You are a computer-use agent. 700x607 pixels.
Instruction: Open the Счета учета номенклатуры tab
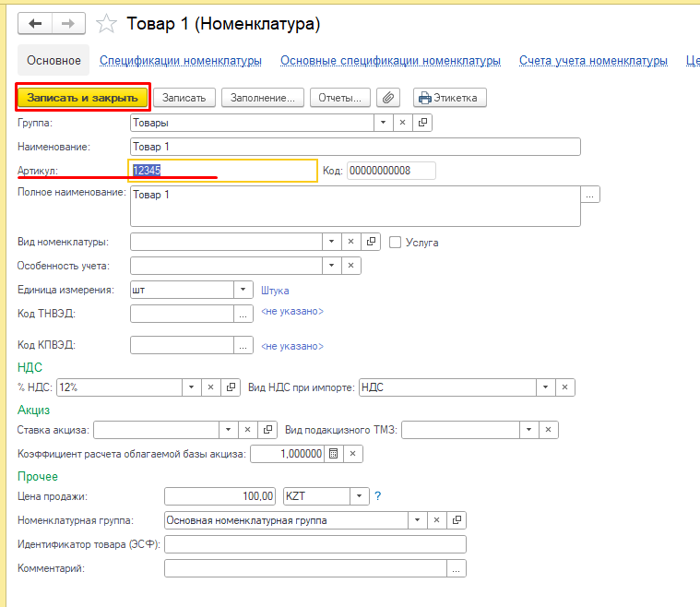tap(593, 61)
